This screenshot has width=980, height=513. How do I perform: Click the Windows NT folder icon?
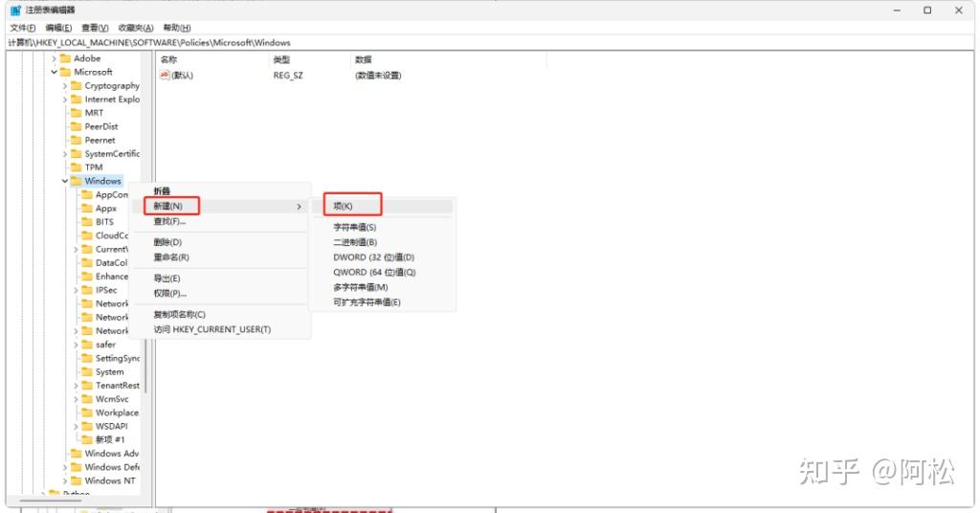pos(76,480)
